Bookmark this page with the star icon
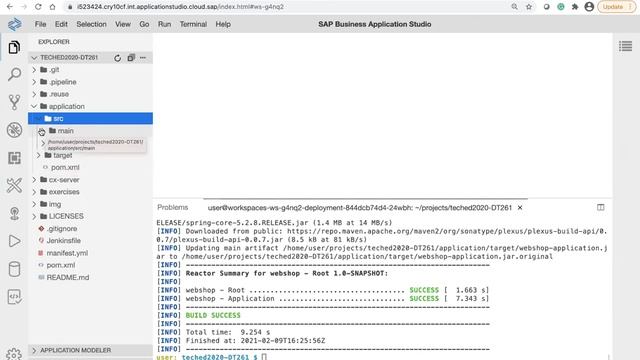This screenshot has height=360, width=640. (529, 7)
